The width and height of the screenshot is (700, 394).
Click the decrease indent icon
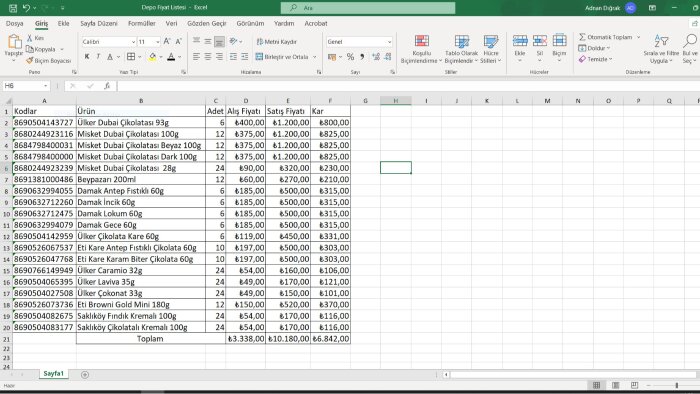[x=233, y=57]
